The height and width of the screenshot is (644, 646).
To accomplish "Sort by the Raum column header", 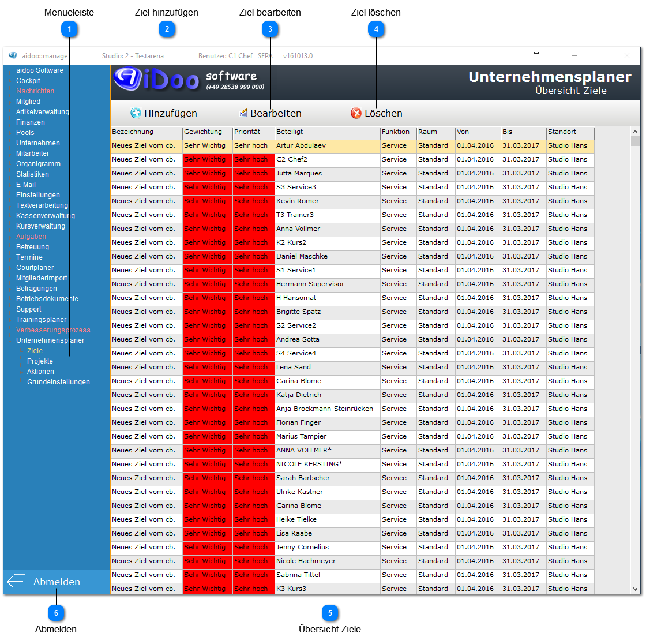I will point(436,132).
